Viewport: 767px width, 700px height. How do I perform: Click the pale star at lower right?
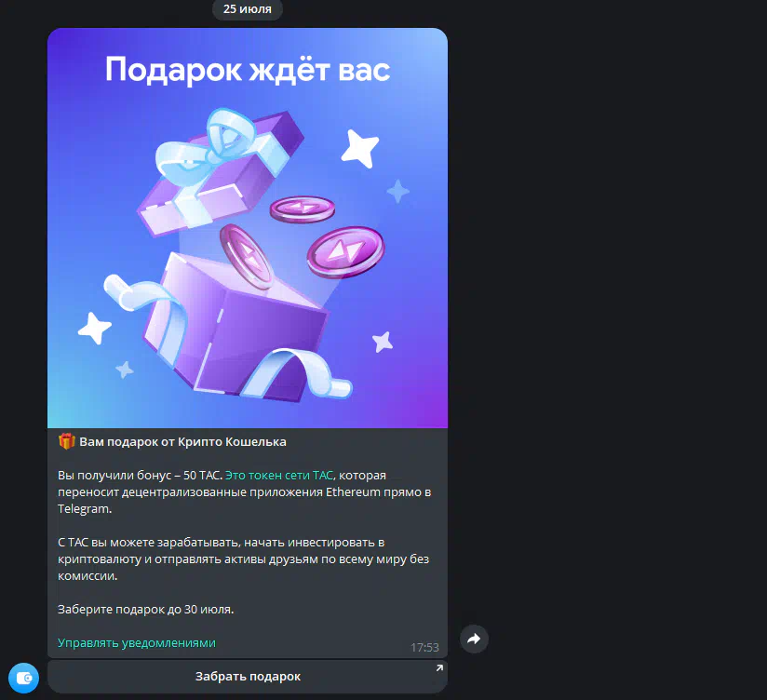tap(383, 342)
